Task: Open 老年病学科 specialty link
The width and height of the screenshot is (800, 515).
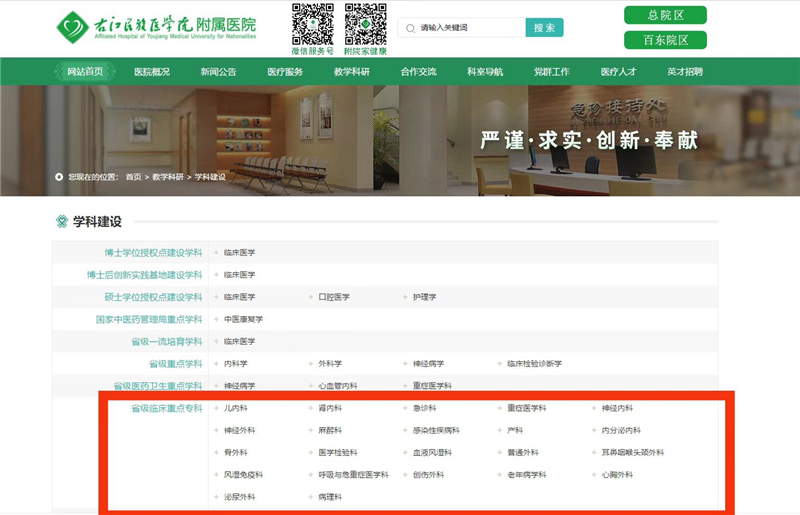Action: 527,475
